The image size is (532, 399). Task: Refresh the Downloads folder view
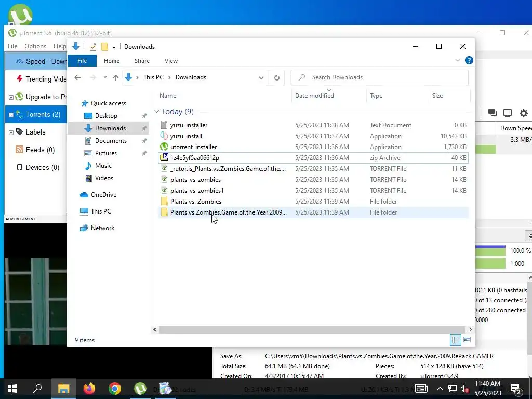tap(277, 78)
